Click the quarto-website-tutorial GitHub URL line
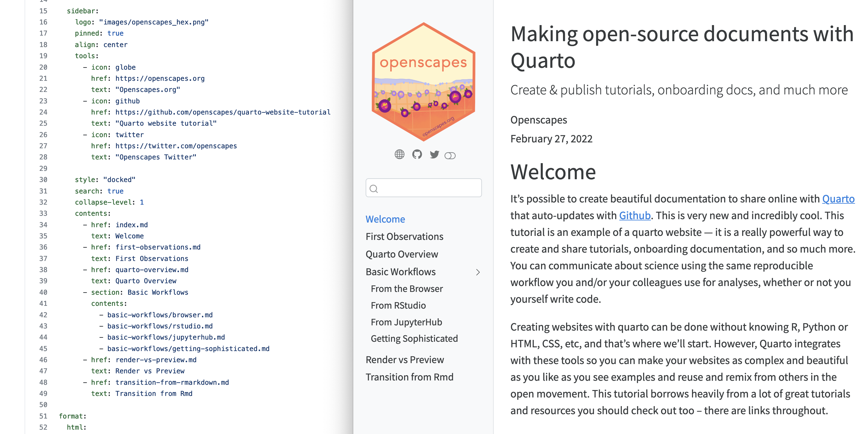The image size is (868, 434). [211, 112]
